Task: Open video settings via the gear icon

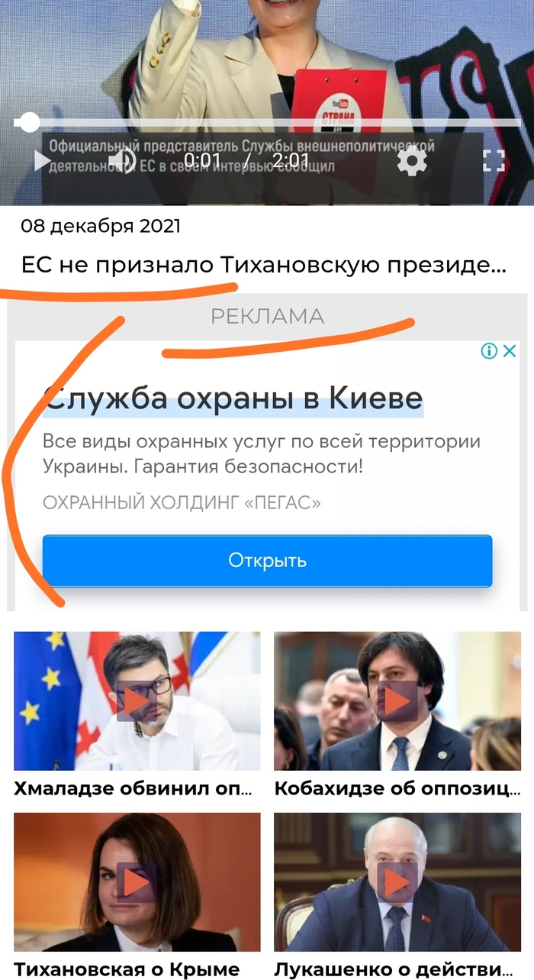Action: pos(413,161)
